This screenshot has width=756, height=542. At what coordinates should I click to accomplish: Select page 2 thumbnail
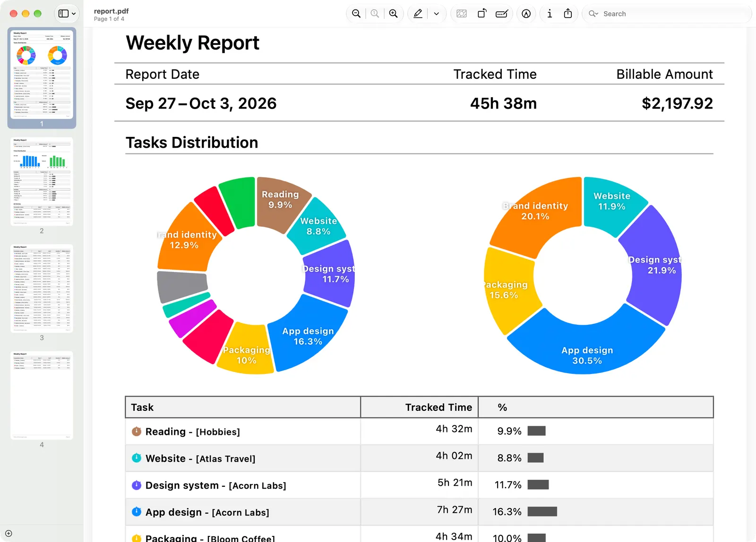pos(42,182)
